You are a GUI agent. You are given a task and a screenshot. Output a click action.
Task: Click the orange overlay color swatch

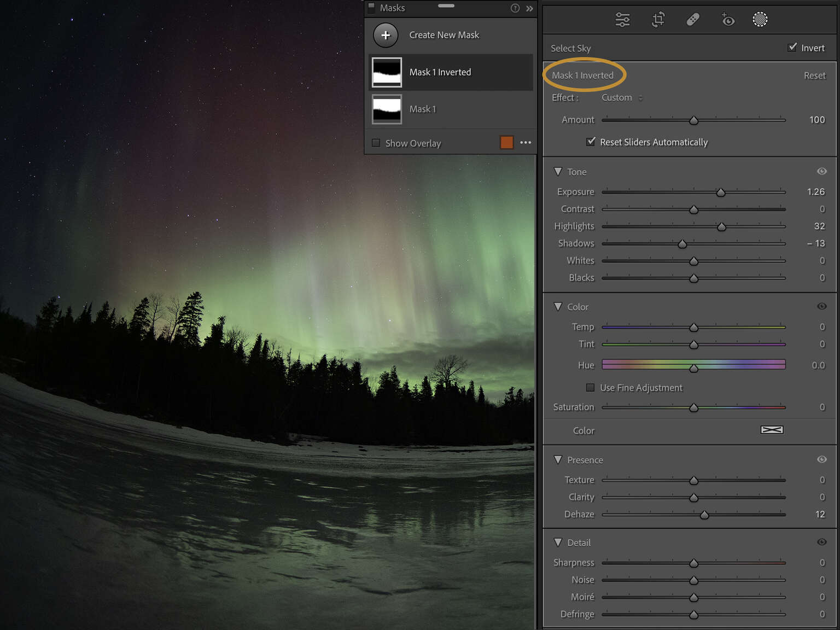click(x=506, y=142)
